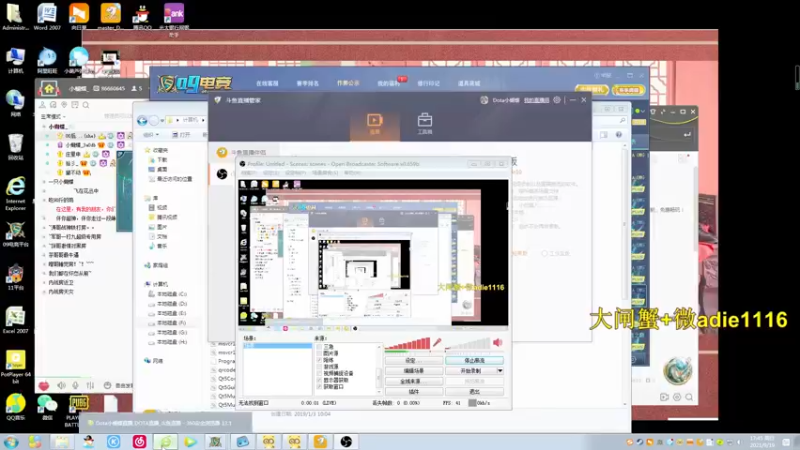Click the 退出 exit button in OBS
Viewport: 800px width, 450px height.
[x=474, y=391]
